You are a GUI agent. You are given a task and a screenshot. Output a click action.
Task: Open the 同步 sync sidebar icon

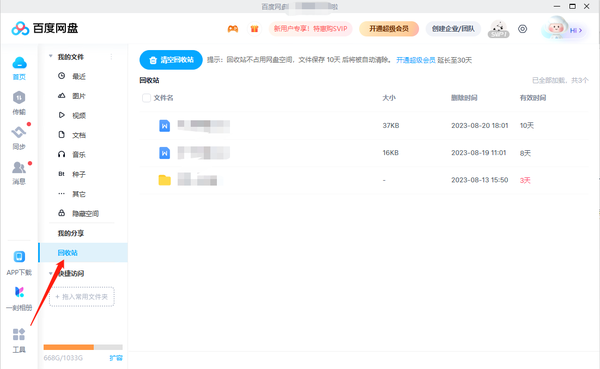(19, 132)
